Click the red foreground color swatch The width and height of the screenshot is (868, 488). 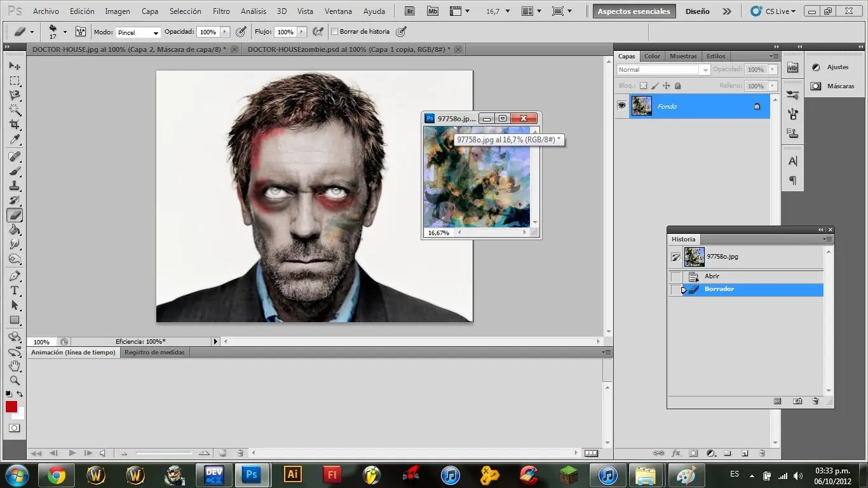pos(11,407)
